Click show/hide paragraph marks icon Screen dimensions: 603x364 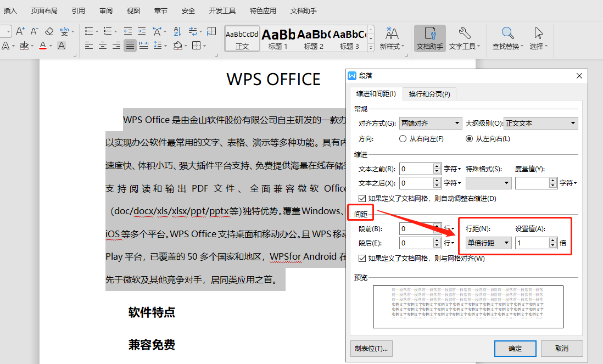tap(193, 31)
